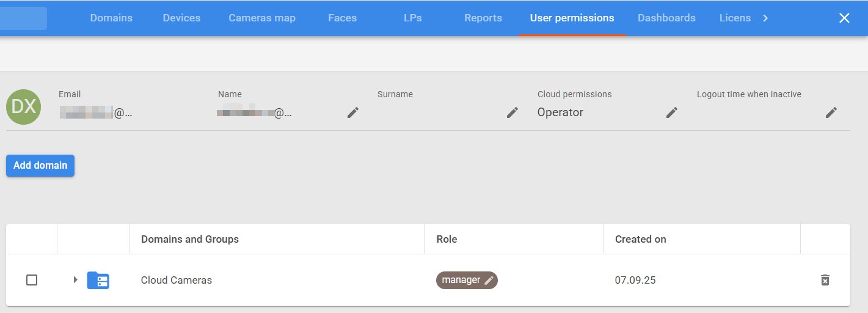Check the Cloud Cameras row checkbox

32,280
